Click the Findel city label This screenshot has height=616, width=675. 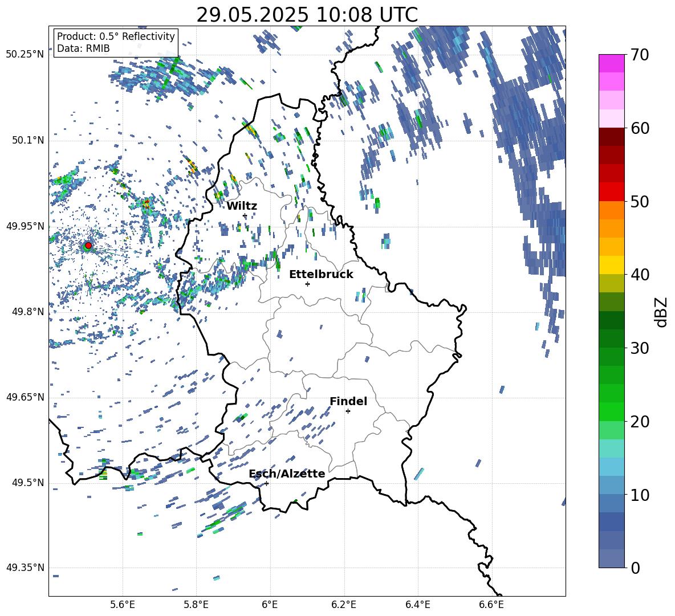348,401
